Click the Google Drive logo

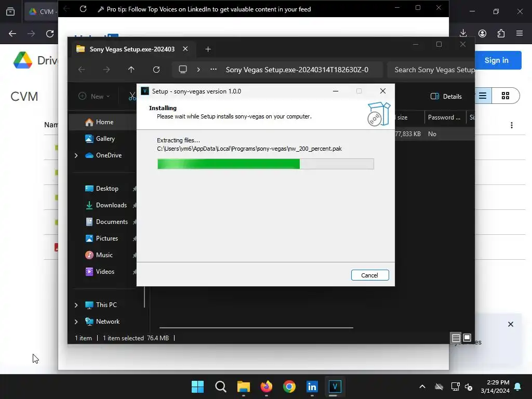coord(23,60)
